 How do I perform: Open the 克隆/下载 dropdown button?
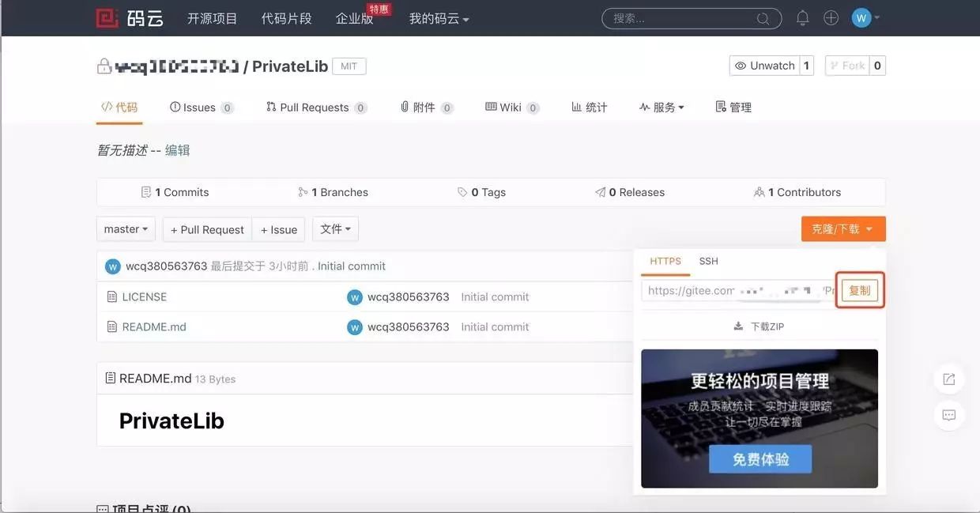coord(843,229)
